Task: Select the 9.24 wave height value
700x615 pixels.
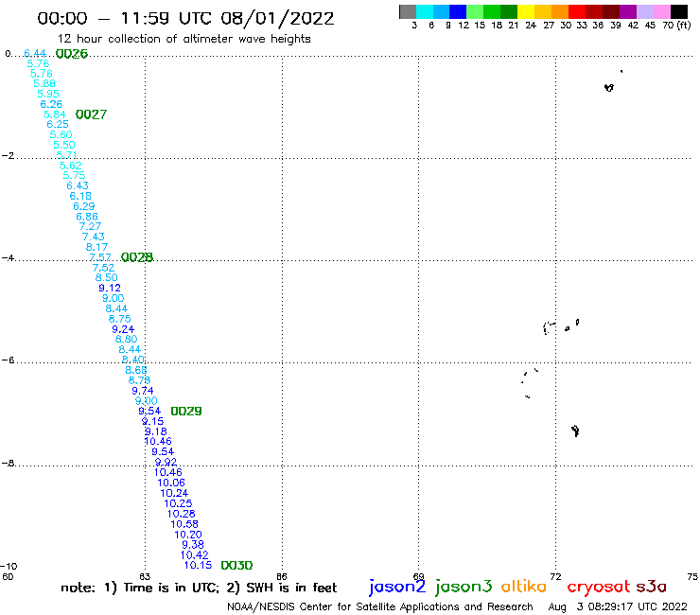Action: 123,329
